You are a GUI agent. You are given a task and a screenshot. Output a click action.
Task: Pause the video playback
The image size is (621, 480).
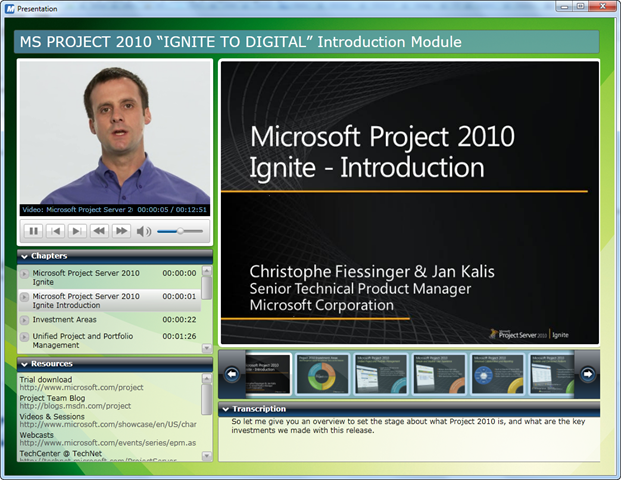point(33,231)
